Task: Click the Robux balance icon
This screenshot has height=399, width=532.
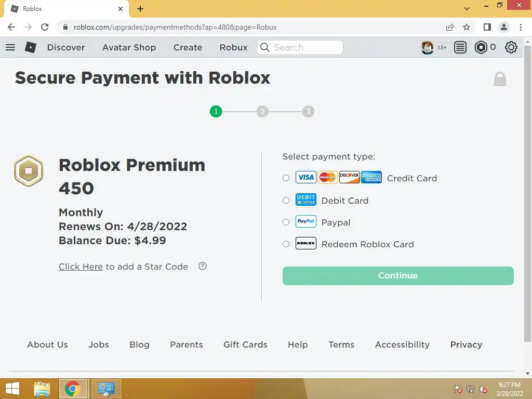Action: 481,47
